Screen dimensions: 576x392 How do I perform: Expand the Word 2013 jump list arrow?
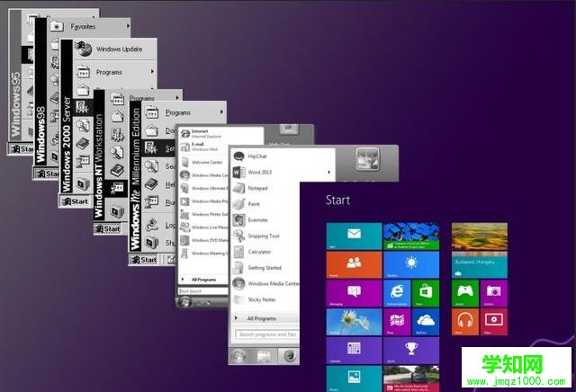coord(328,172)
